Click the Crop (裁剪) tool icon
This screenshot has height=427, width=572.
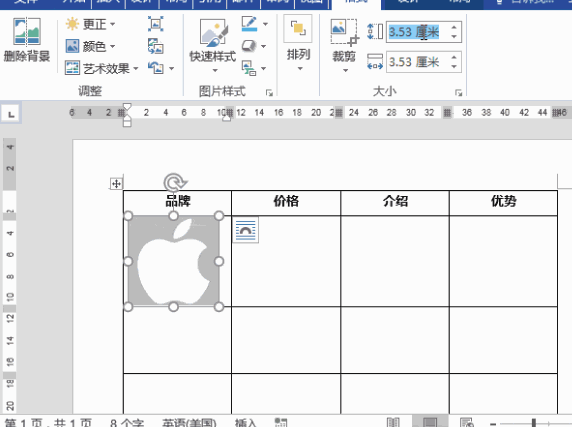(344, 33)
